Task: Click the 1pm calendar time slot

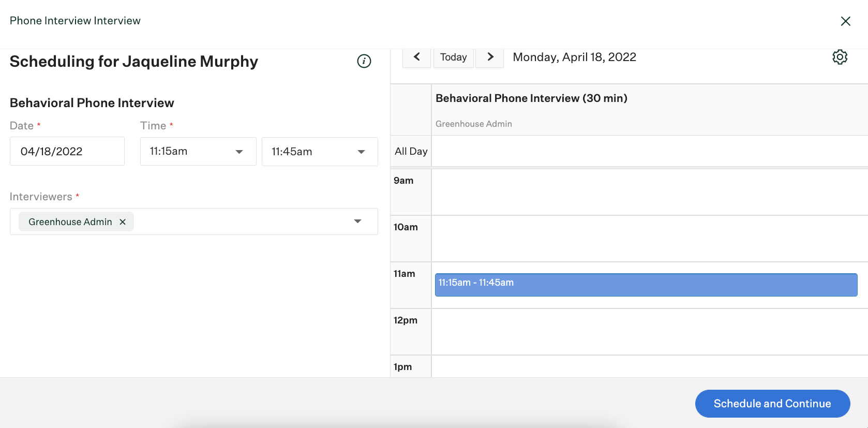Action: [649, 367]
